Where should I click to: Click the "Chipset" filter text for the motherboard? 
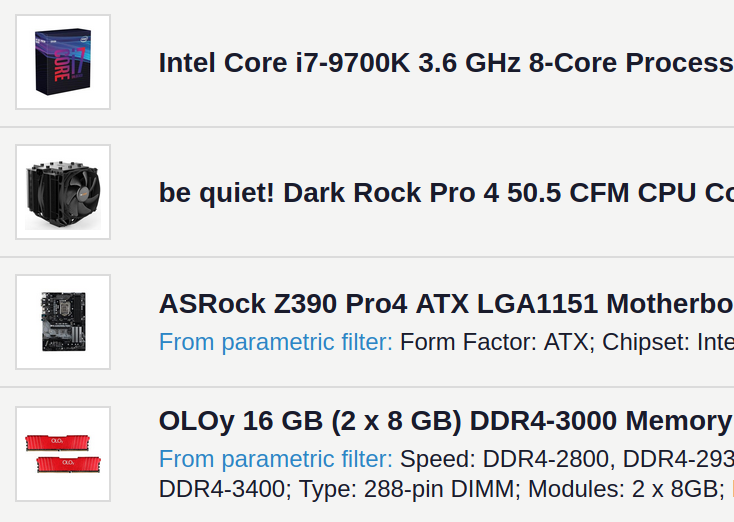pyautogui.click(x=666, y=342)
